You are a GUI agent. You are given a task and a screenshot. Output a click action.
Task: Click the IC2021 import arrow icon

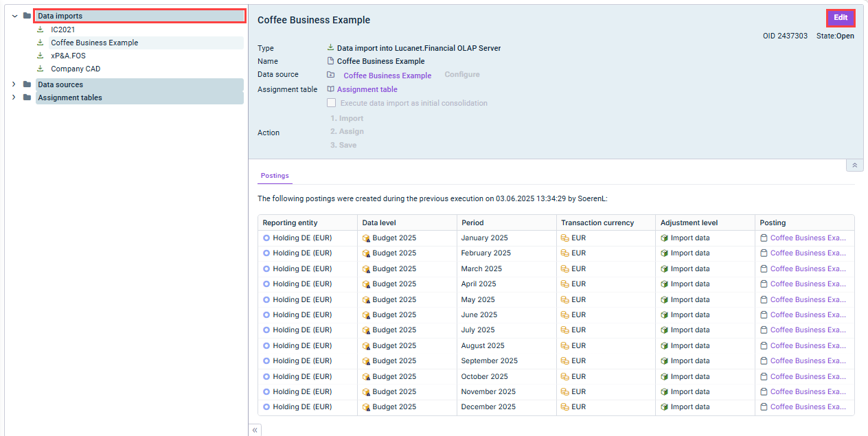coord(40,30)
